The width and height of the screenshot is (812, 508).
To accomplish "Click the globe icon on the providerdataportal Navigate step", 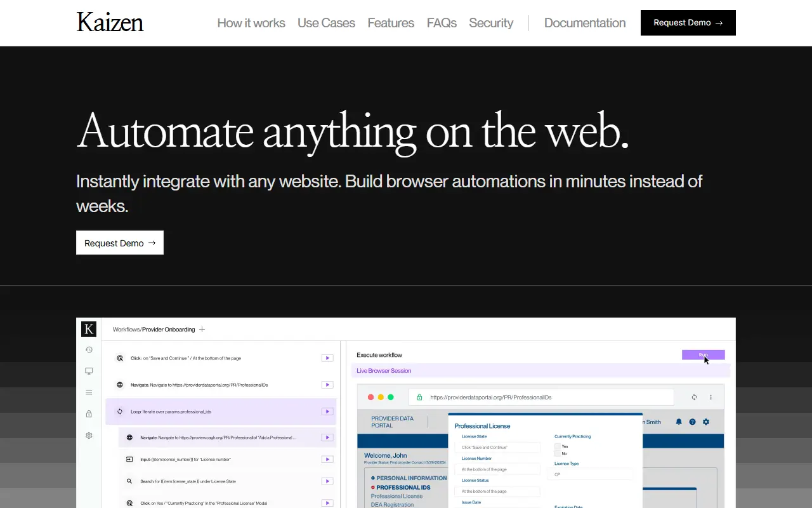I will pos(119,385).
